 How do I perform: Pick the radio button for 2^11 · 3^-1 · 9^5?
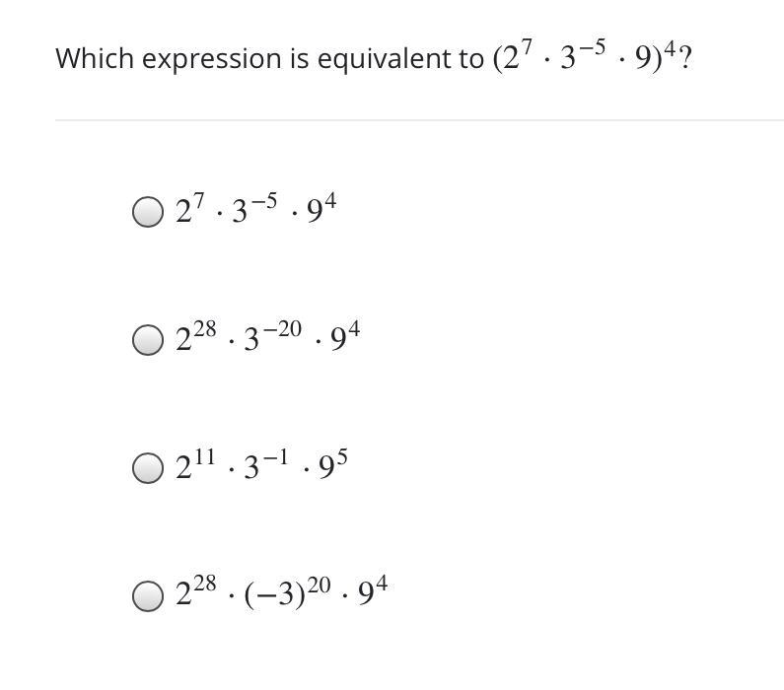[x=147, y=468]
